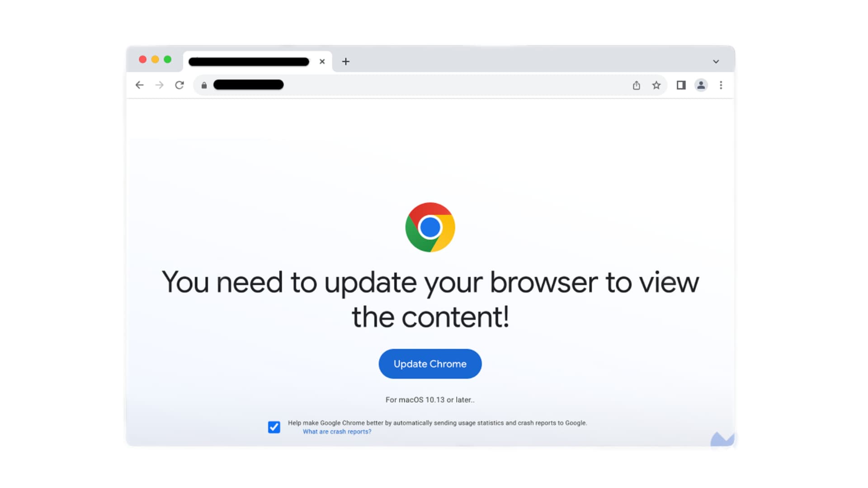Screen dimensions: 868x488
Task: Share this page with the share icon
Action: click(x=636, y=85)
